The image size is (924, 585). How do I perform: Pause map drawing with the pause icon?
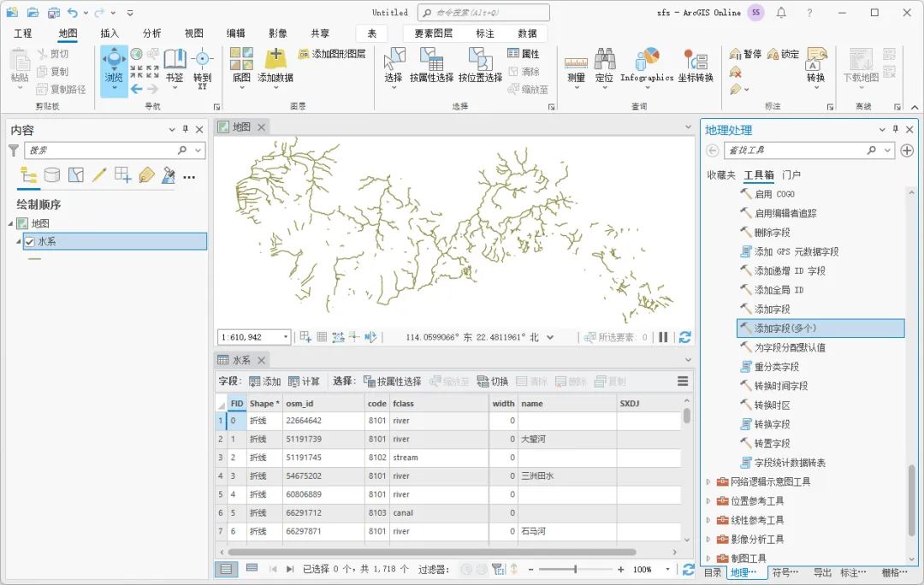(664, 337)
